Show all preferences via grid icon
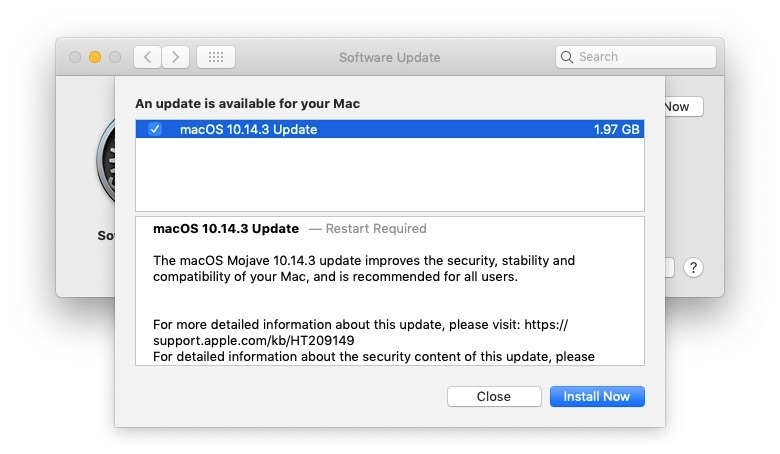The image size is (780, 454). (x=216, y=57)
